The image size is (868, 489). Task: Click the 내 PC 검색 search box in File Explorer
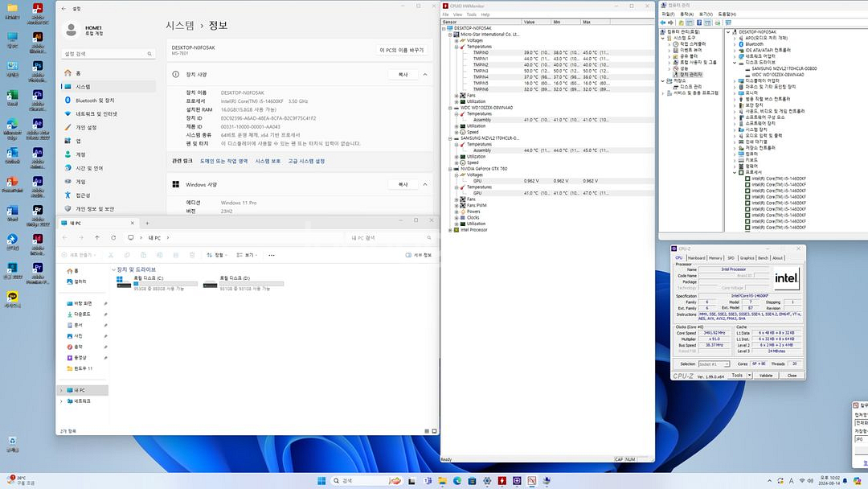tap(391, 237)
